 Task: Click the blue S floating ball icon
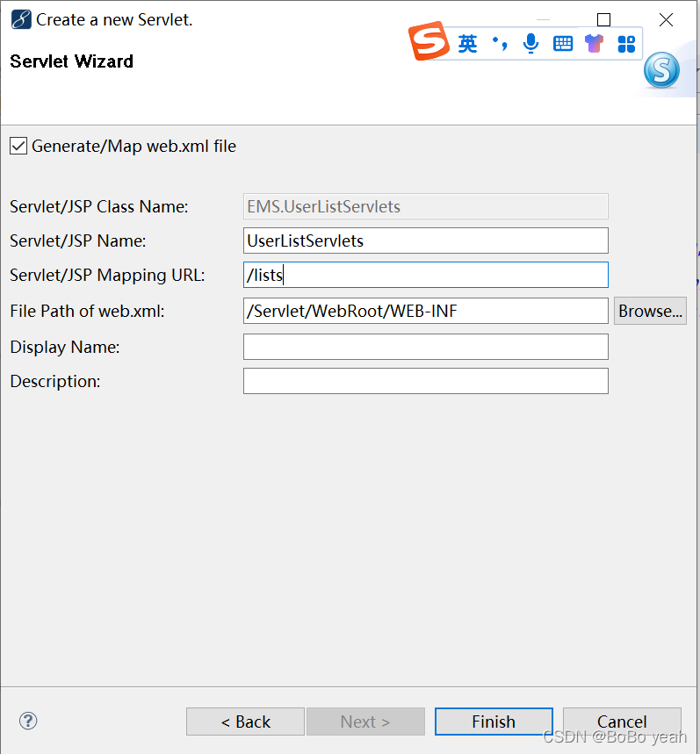point(662,70)
